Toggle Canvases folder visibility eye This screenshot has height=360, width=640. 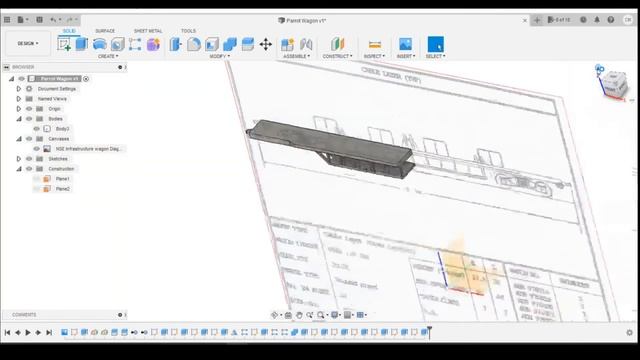pyautogui.click(x=29, y=139)
